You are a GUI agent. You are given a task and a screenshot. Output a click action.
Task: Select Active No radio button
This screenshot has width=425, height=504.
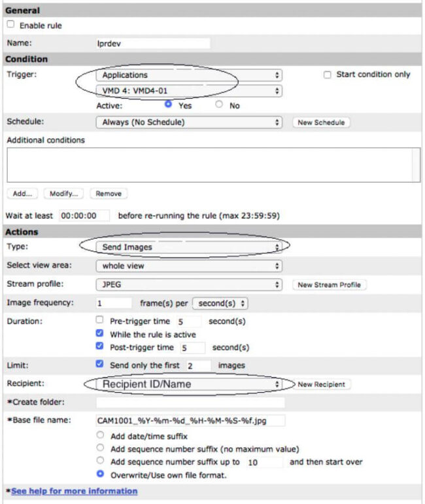tap(219, 104)
